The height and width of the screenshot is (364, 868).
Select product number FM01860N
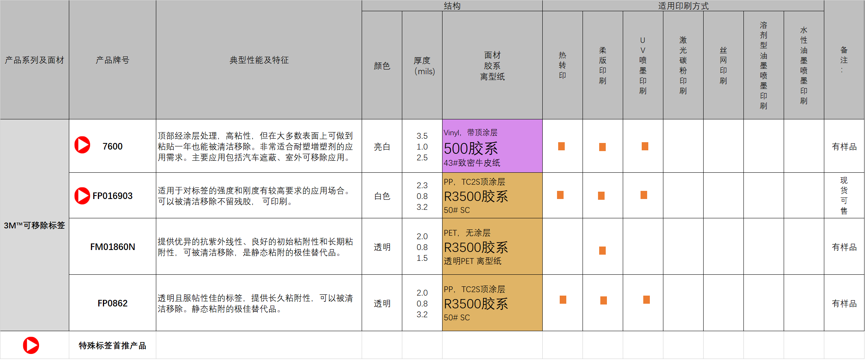tap(113, 247)
